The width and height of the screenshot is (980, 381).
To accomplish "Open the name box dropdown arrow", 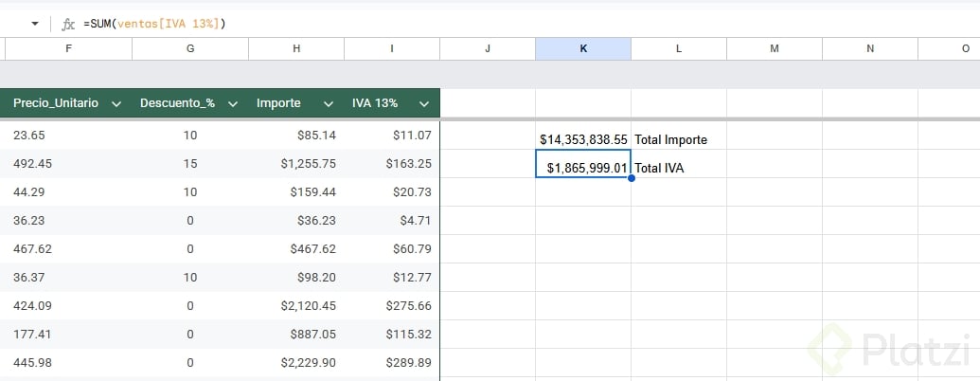I will click(35, 23).
